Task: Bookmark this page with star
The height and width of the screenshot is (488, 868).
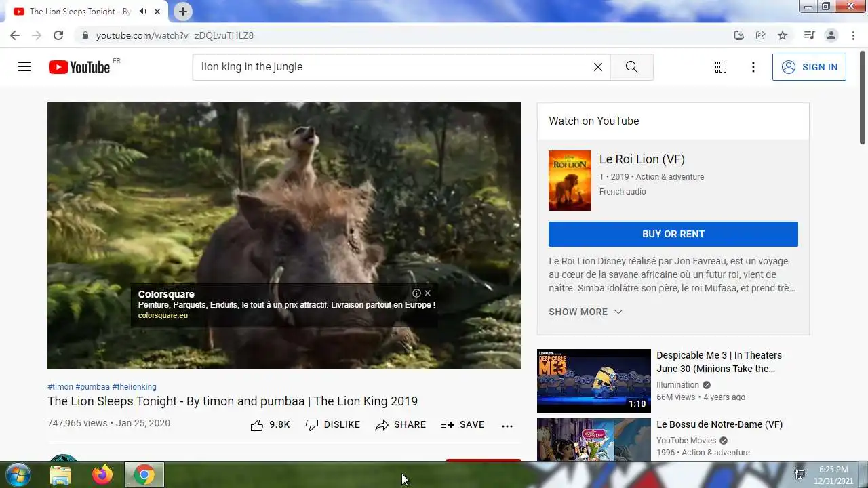Action: 783,35
